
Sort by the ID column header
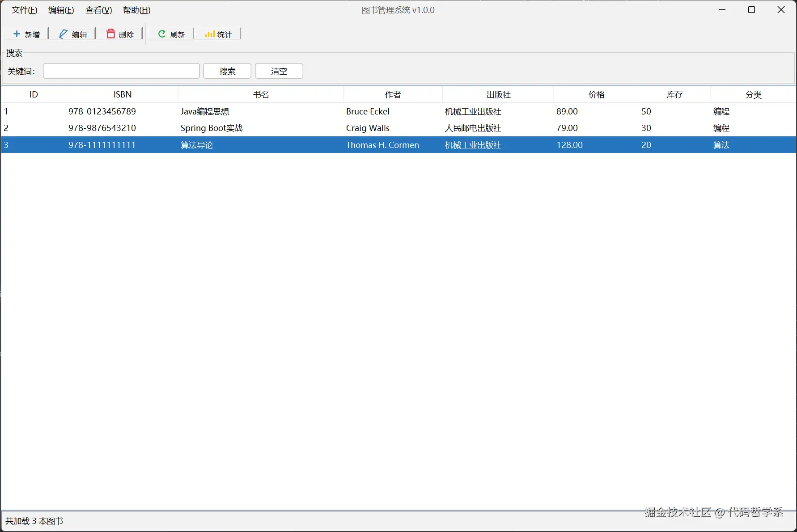click(x=34, y=94)
